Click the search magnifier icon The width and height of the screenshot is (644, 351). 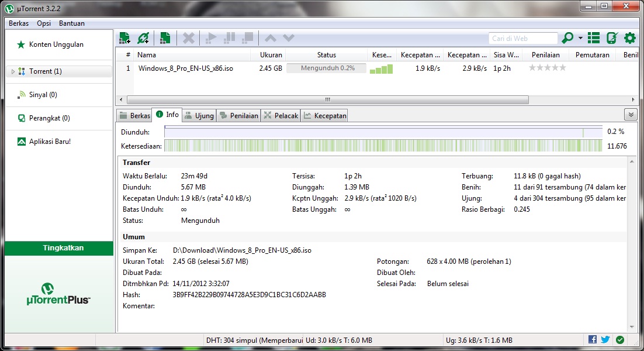pyautogui.click(x=567, y=38)
